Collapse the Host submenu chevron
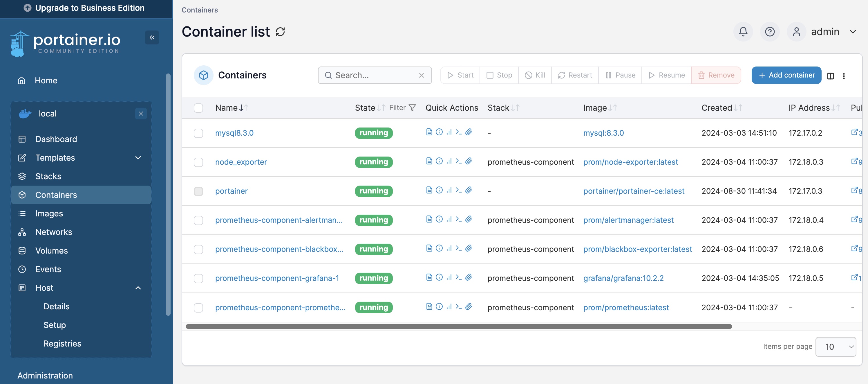The width and height of the screenshot is (868, 384). [x=138, y=288]
